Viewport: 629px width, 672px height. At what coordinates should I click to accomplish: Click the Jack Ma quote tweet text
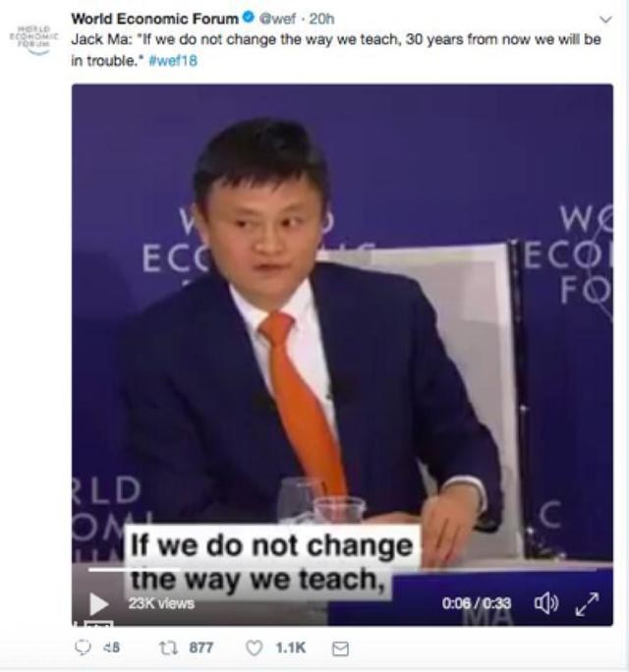(x=336, y=50)
